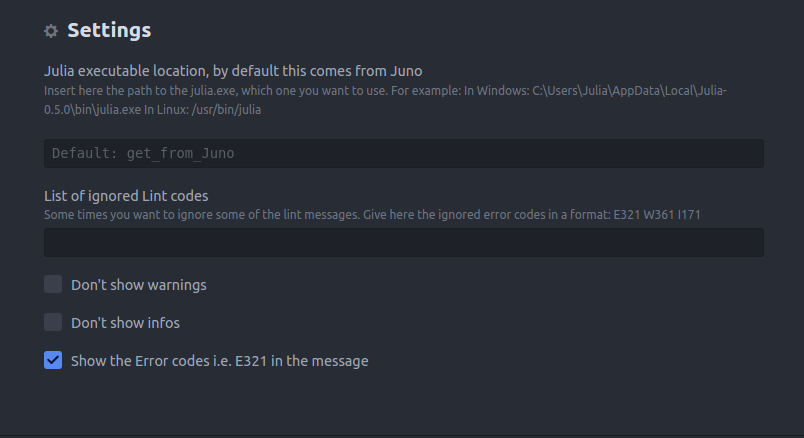Enable the Don't show warnings checkbox
Image resolution: width=804 pixels, height=438 pixels.
[53, 285]
